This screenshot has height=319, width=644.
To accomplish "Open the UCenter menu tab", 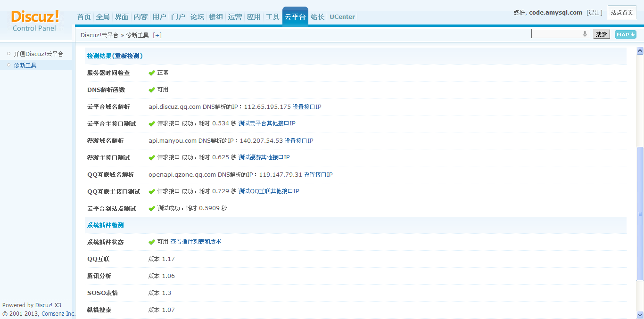I will coord(342,17).
